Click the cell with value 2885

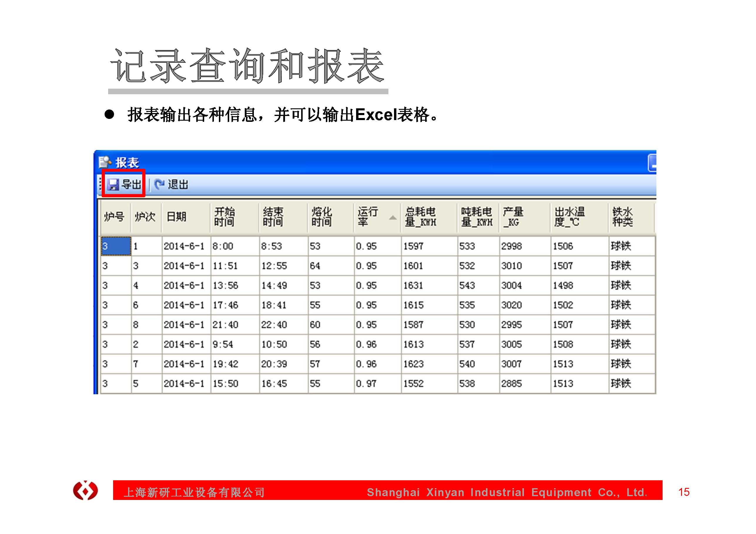click(x=525, y=384)
